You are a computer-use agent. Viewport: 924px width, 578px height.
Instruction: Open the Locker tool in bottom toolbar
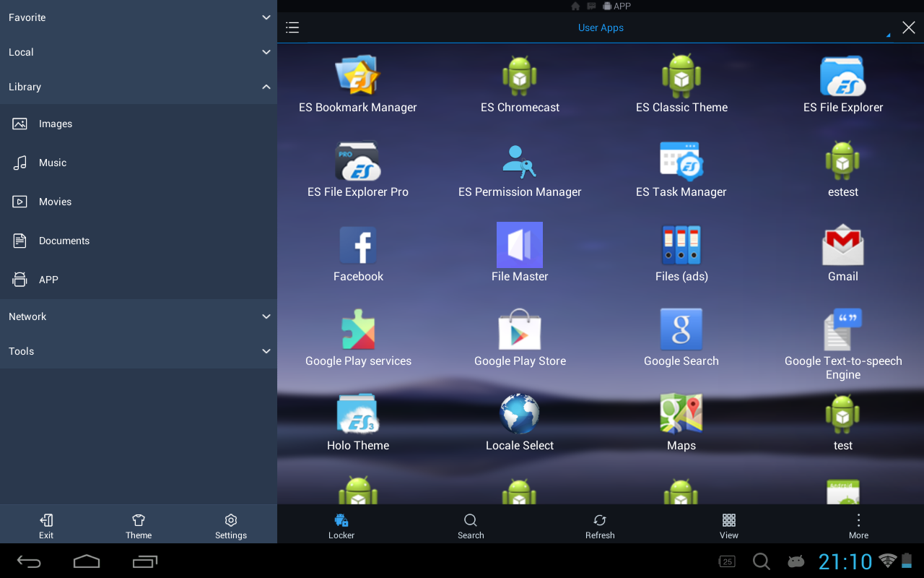341,525
